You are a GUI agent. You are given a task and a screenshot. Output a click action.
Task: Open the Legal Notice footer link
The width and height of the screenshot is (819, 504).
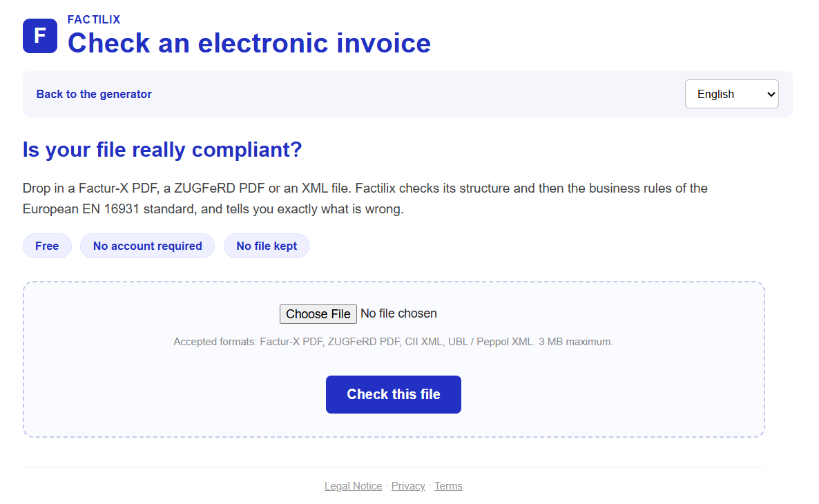353,486
